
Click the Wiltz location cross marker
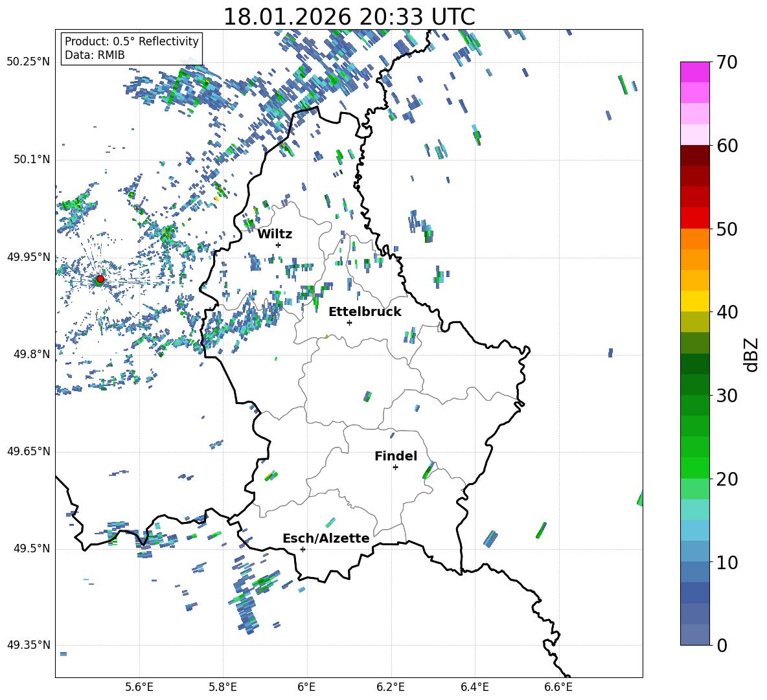tap(279, 245)
